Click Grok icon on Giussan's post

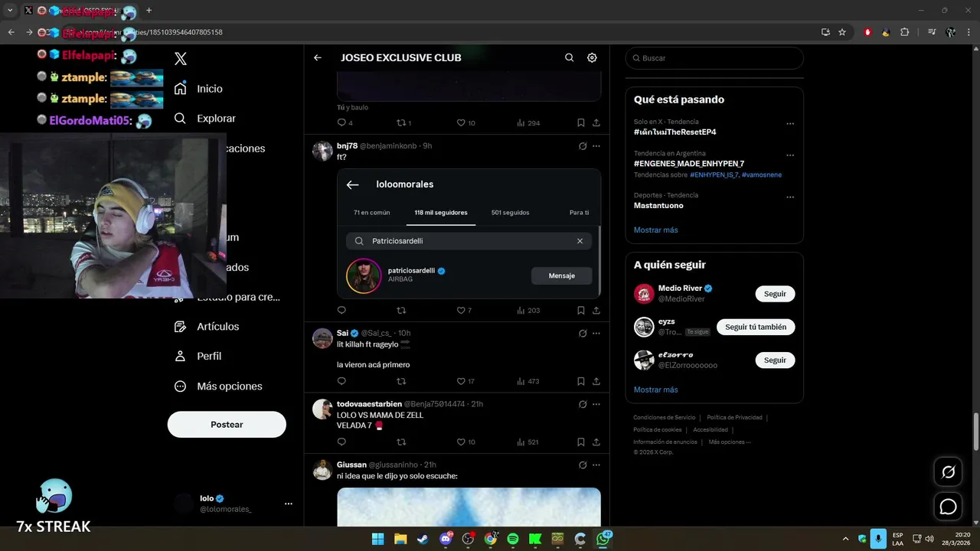[583, 465]
